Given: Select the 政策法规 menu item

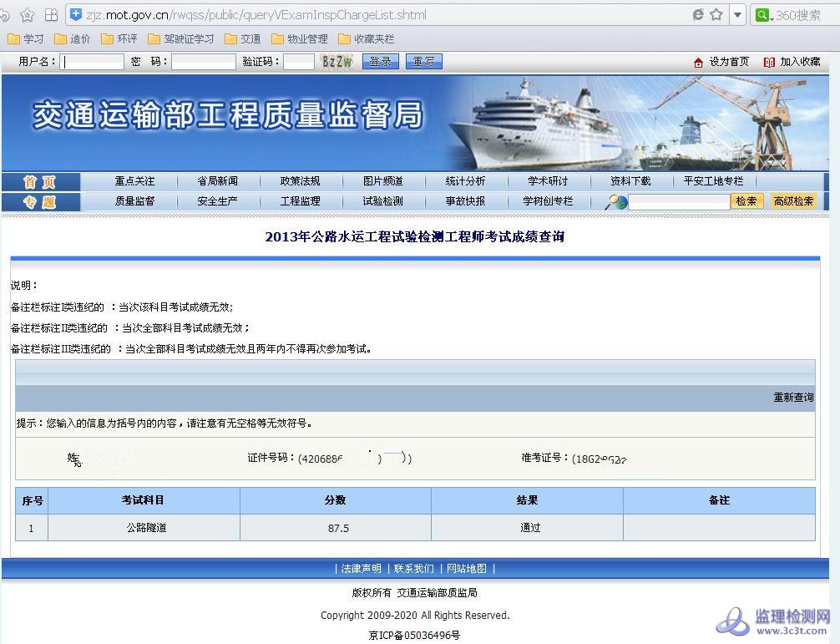Looking at the screenshot, I should tap(300, 181).
